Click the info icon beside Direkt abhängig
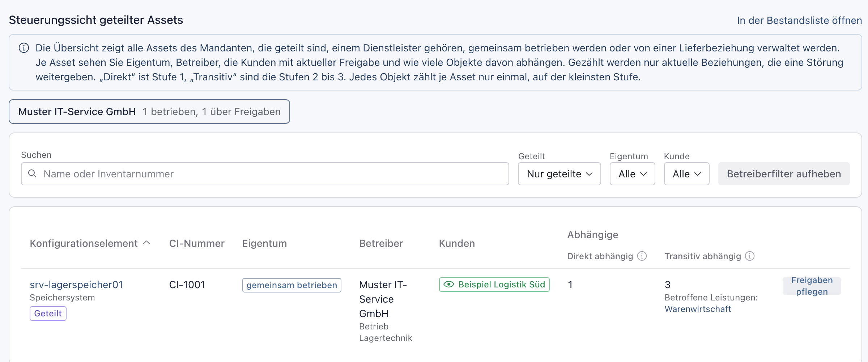 click(x=642, y=256)
